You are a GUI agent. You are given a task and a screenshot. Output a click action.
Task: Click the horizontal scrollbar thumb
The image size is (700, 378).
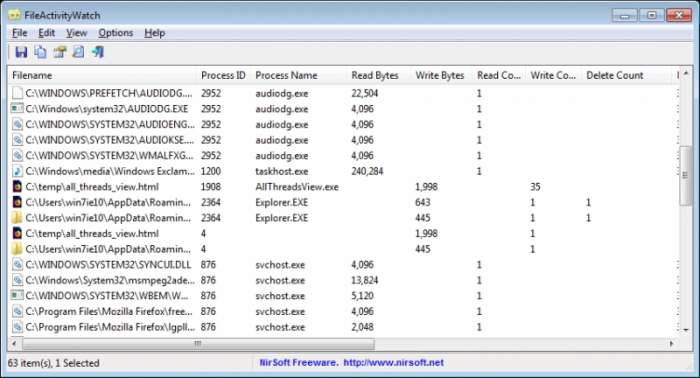(198, 344)
